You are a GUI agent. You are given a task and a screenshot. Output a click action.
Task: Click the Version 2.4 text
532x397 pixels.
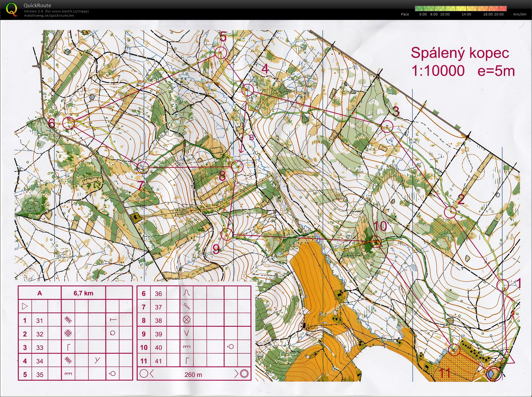point(33,11)
